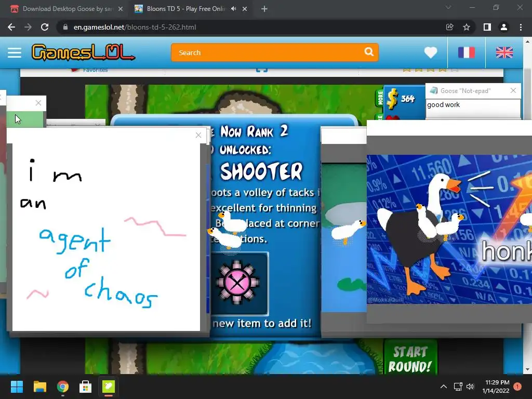
Task: Close the Goose Not-epad window
Action: (x=513, y=90)
